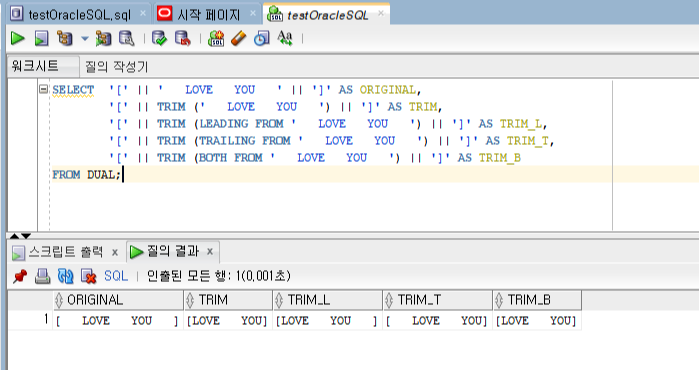This screenshot has height=370, width=699.
Task: Open the 질의 결과 tab
Action: coord(173,251)
